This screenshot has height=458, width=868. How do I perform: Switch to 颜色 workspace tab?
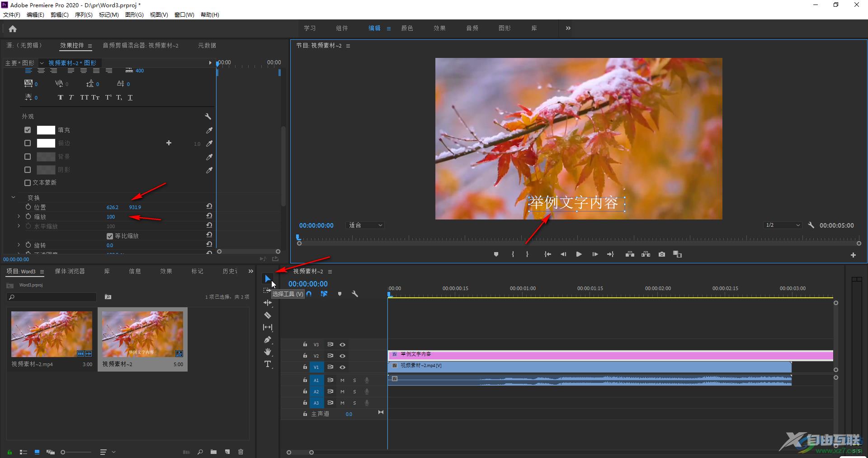[407, 28]
